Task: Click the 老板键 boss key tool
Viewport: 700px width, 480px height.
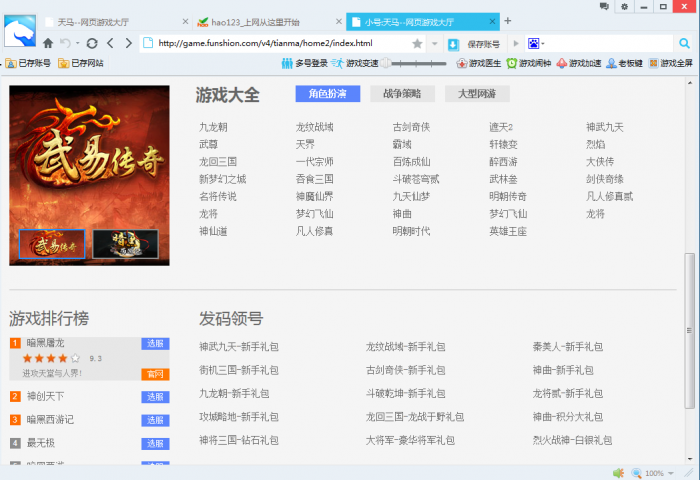Action: tap(624, 63)
